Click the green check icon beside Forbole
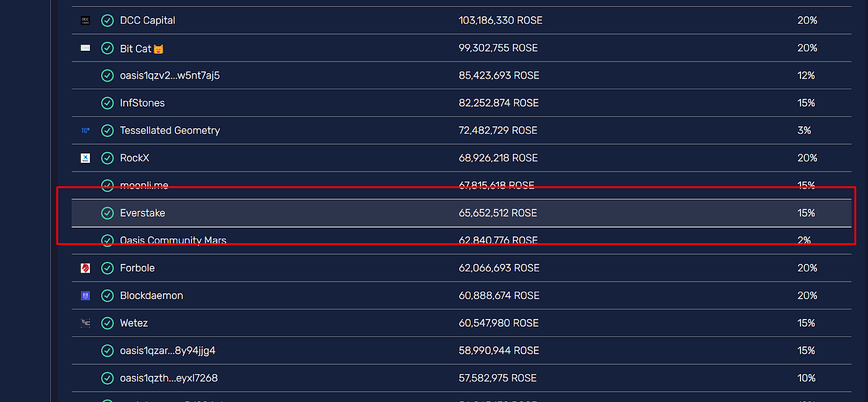The height and width of the screenshot is (402, 868). point(107,268)
